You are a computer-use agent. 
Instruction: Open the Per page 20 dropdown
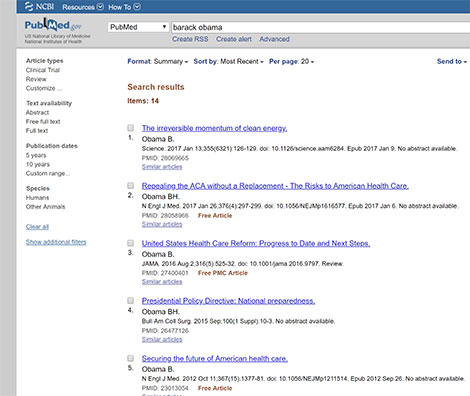pyautogui.click(x=291, y=61)
